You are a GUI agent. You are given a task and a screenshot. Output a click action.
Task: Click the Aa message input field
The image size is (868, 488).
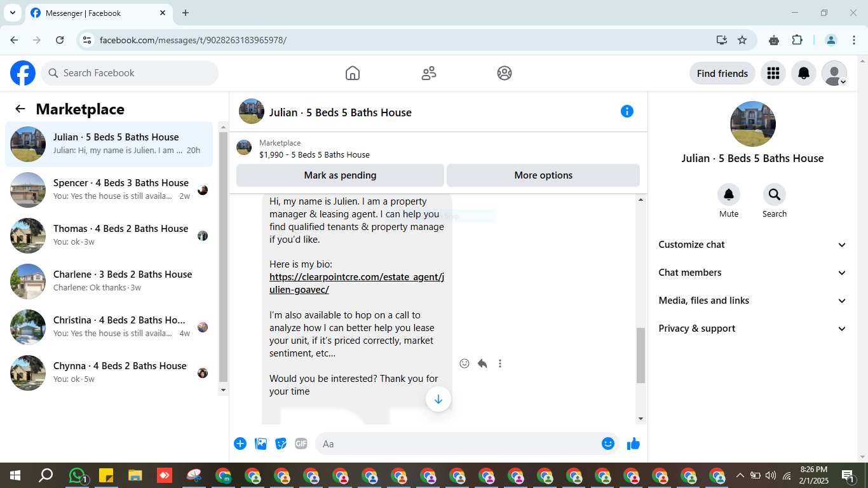(459, 444)
